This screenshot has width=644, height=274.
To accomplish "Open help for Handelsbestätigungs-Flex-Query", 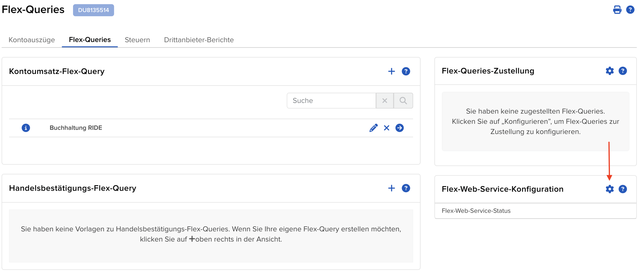I will coord(406,188).
